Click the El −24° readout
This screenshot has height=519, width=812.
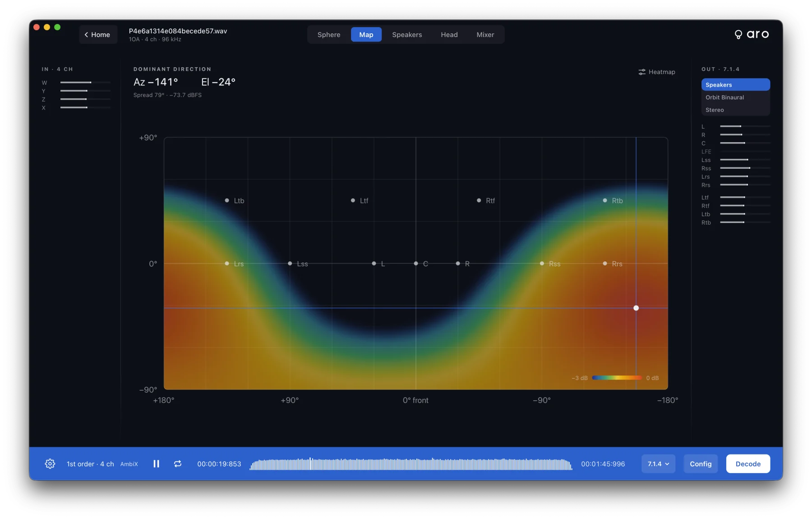218,82
